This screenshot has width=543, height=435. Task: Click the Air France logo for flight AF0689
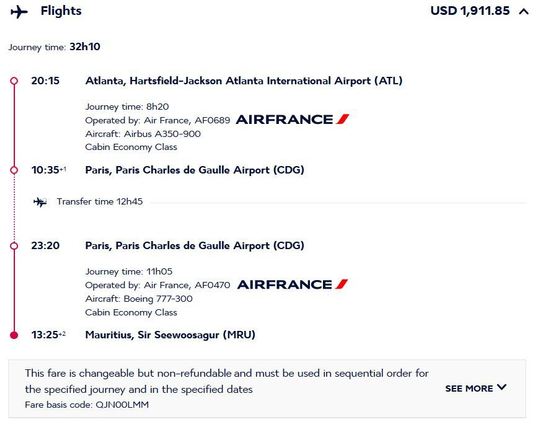click(x=293, y=119)
